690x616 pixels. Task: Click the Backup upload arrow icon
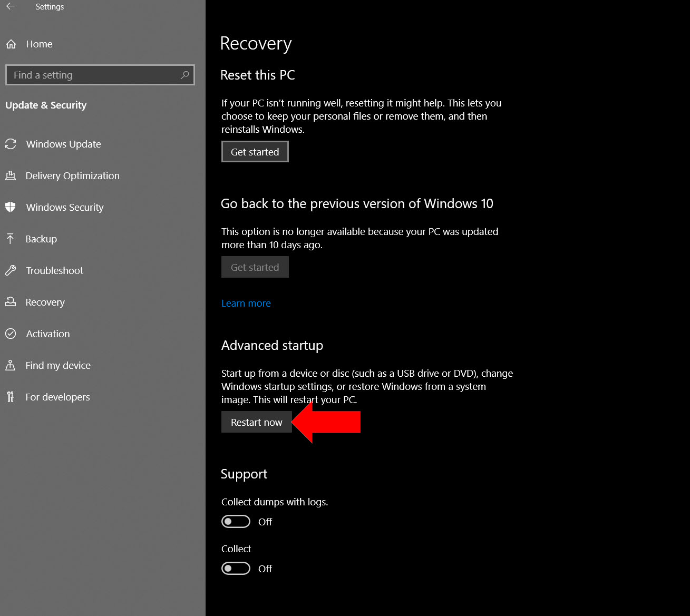[x=11, y=239]
